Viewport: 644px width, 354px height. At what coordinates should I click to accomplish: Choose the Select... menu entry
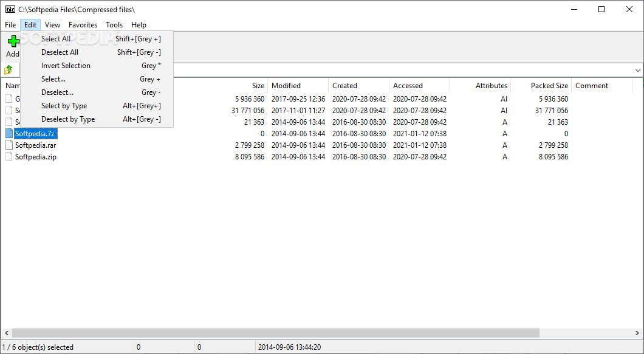97,79
